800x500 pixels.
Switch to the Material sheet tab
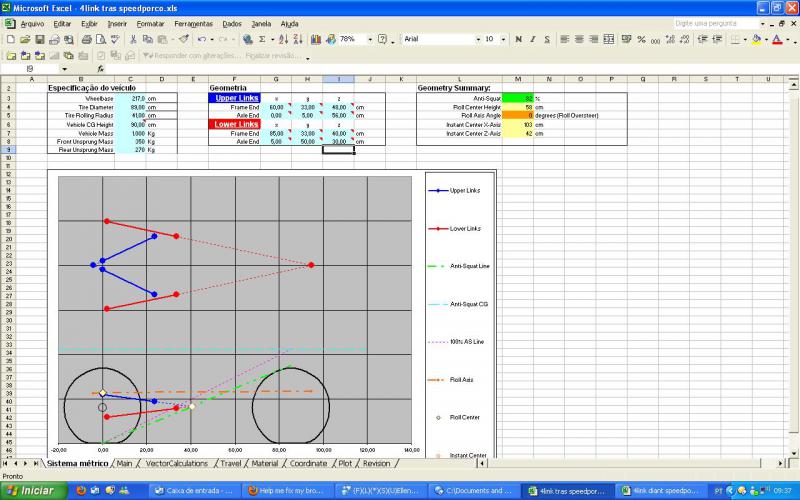coord(265,463)
